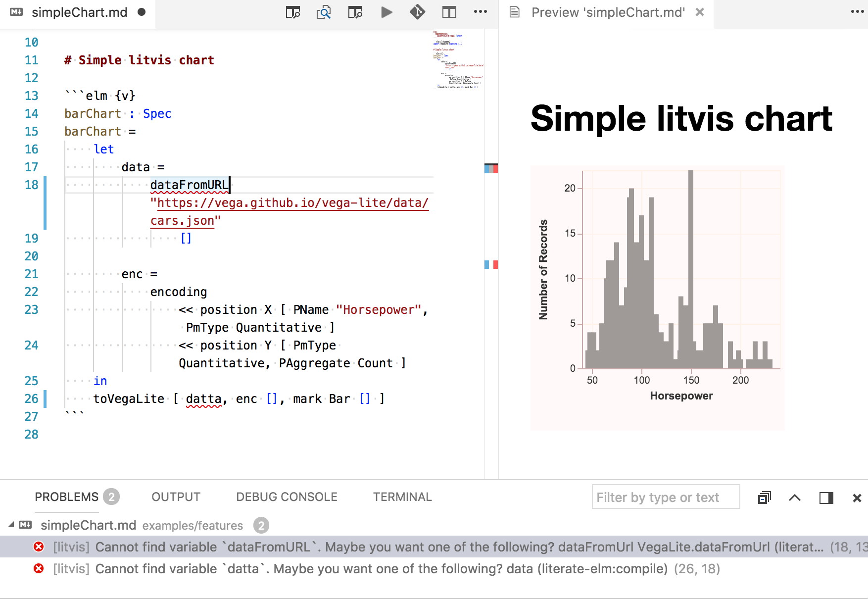Split the editor with the split icon
Viewport: 868px width, 599px height.
pyautogui.click(x=449, y=12)
